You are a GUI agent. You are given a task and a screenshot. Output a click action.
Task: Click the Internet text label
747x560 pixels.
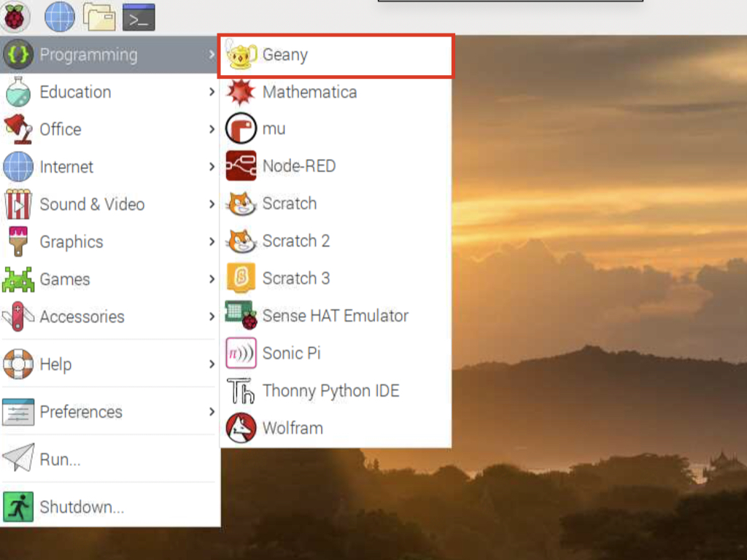pyautogui.click(x=66, y=167)
